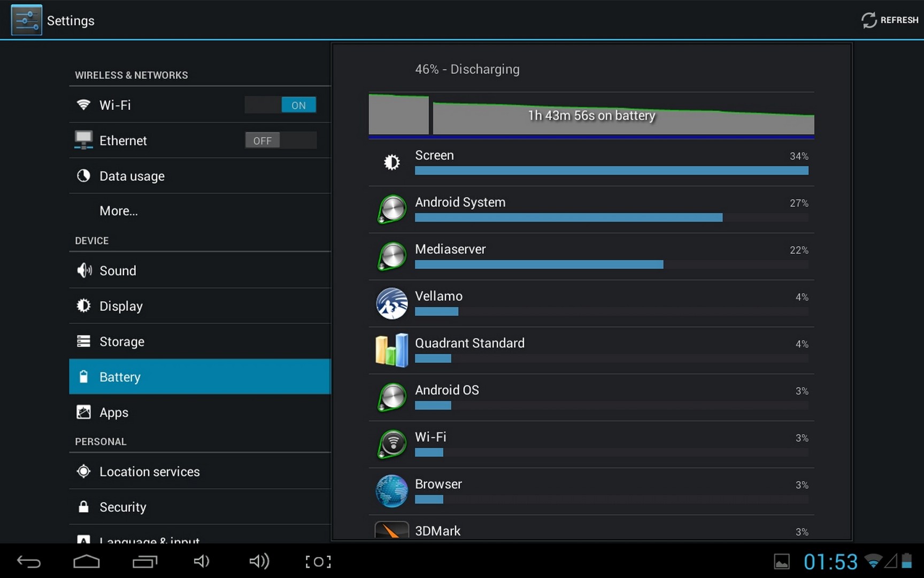Tap the Screen brightness icon in battery list
The width and height of the screenshot is (924, 578).
coord(392,162)
